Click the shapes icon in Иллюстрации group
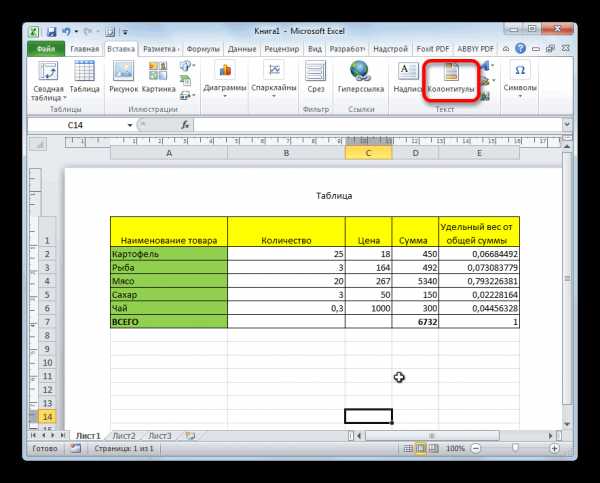Screen dimensions: 600x483 point(186,66)
